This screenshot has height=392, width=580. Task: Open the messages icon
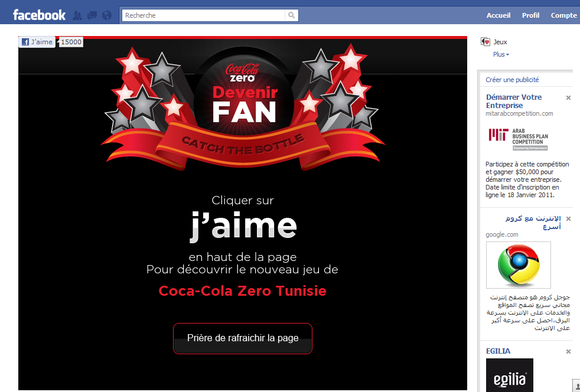coord(92,15)
